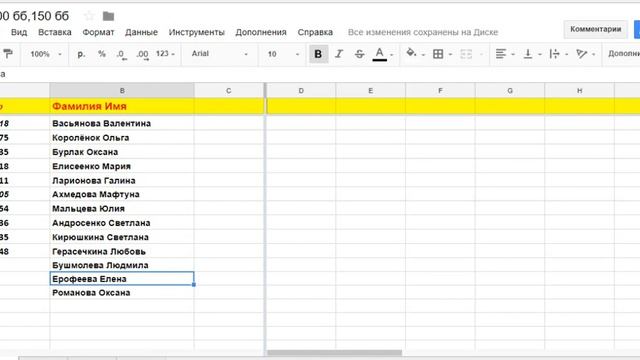The image size is (640, 360).
Task: Open the Arial font family dropdown
Action: coord(220,53)
